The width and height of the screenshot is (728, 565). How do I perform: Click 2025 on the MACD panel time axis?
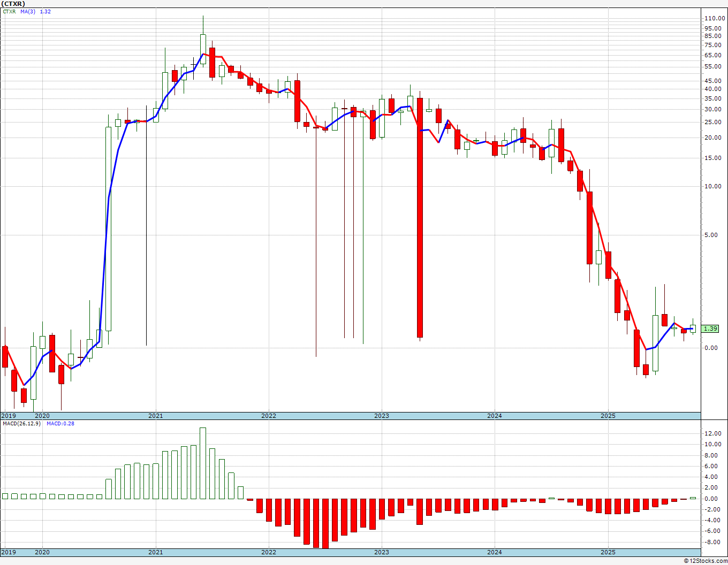click(x=608, y=552)
